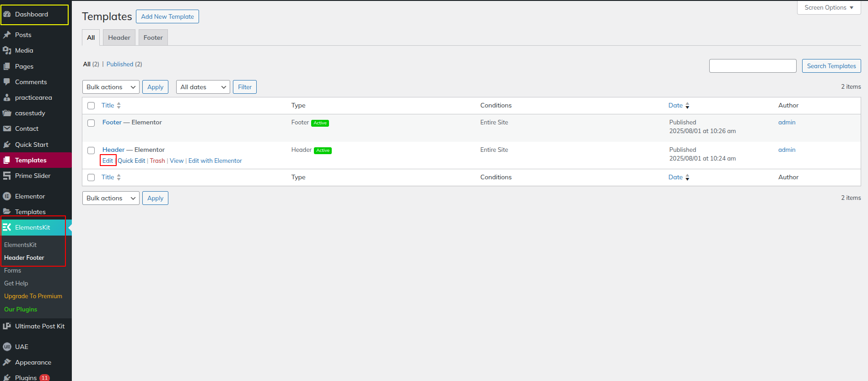Click the Add New Template button

[x=167, y=16]
